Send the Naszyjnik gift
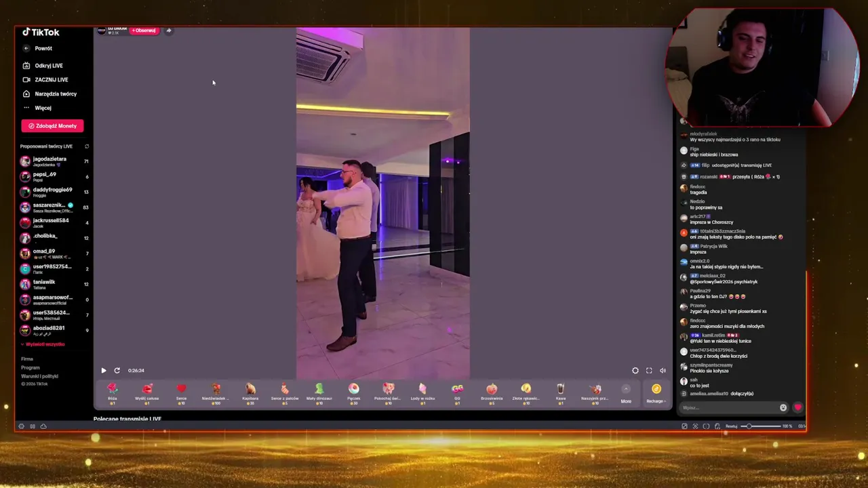868x488 pixels. (595, 394)
